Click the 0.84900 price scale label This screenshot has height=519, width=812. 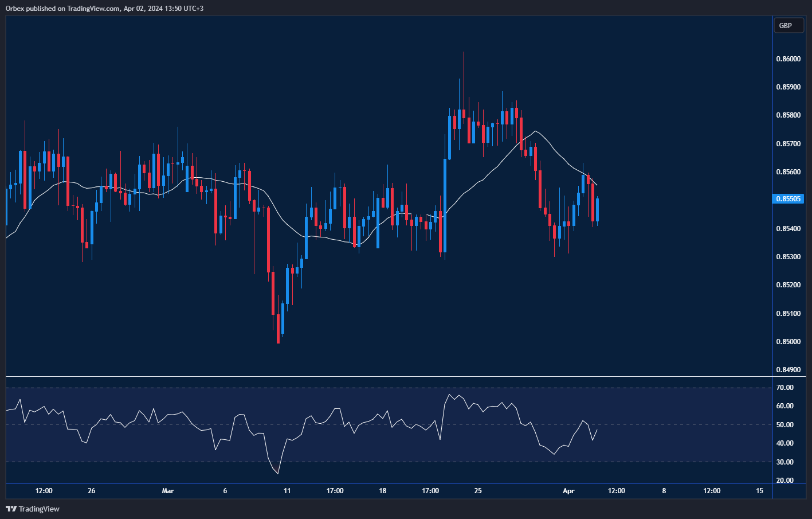(x=789, y=370)
